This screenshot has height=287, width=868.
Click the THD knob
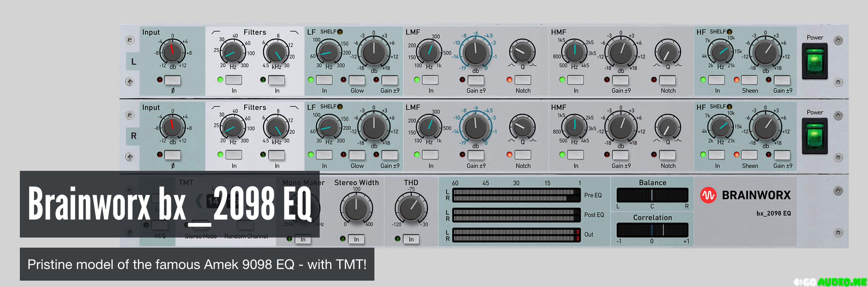tap(411, 208)
